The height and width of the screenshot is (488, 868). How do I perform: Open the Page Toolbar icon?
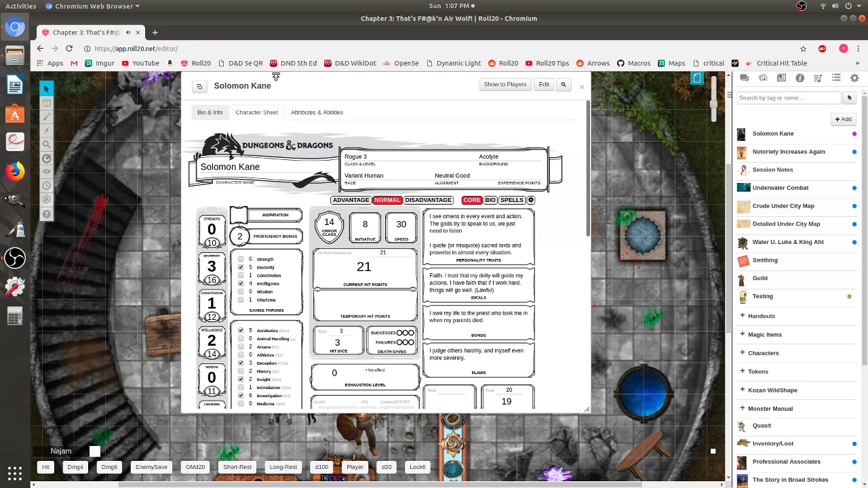(696, 79)
